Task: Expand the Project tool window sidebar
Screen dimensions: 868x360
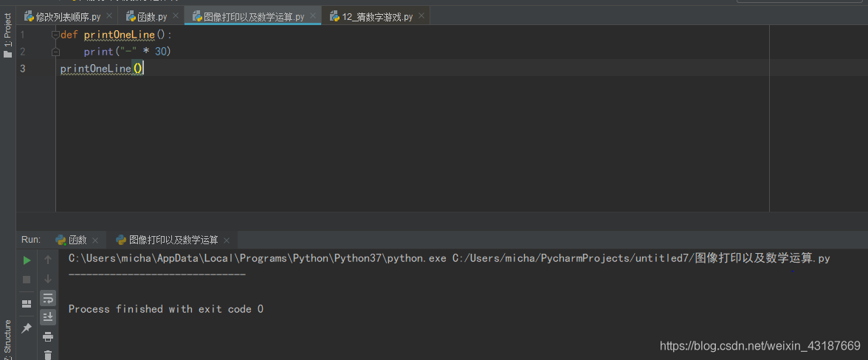Action: (7, 35)
